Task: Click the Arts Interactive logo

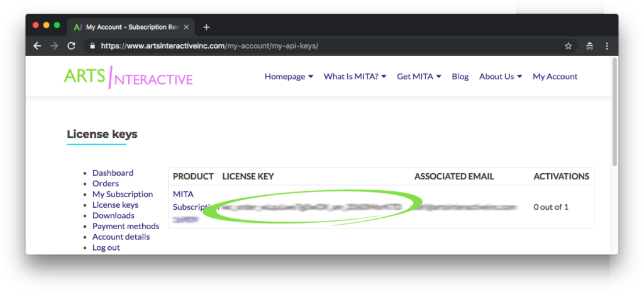Action: pos(128,77)
